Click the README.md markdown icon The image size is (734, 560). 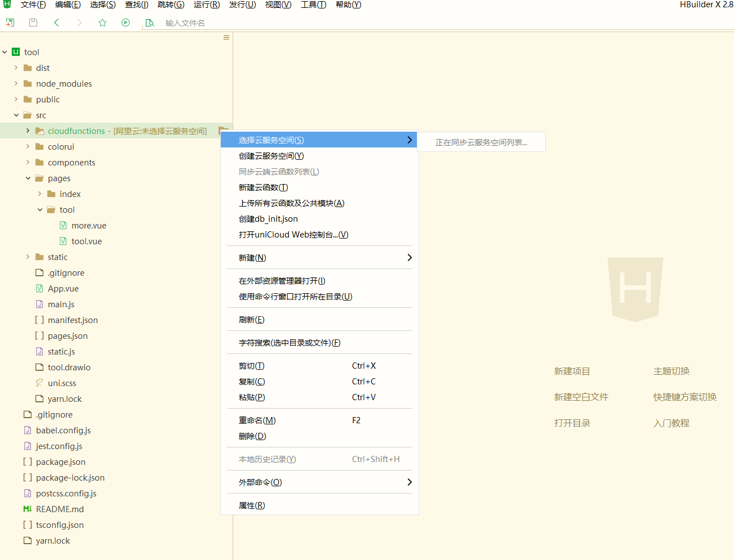click(x=28, y=509)
